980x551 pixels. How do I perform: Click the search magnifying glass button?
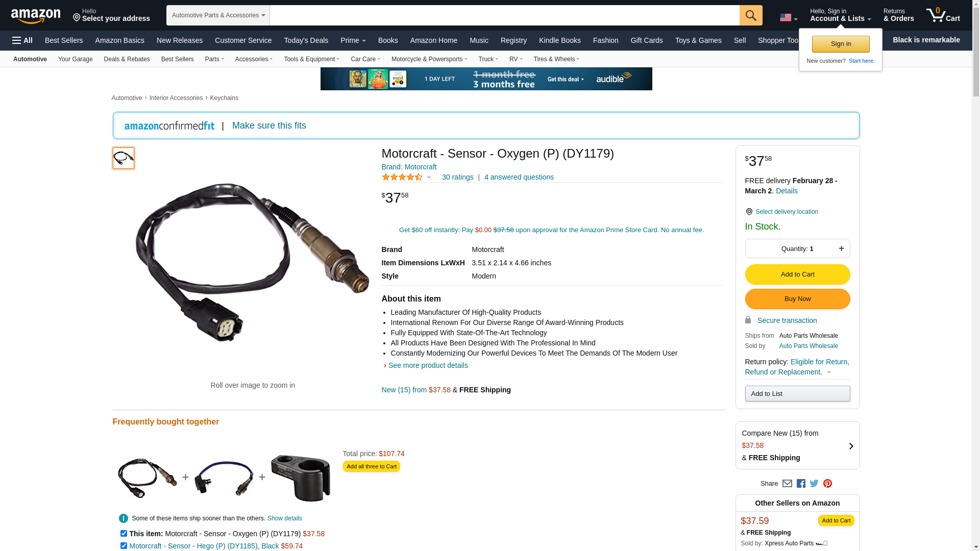pos(751,15)
